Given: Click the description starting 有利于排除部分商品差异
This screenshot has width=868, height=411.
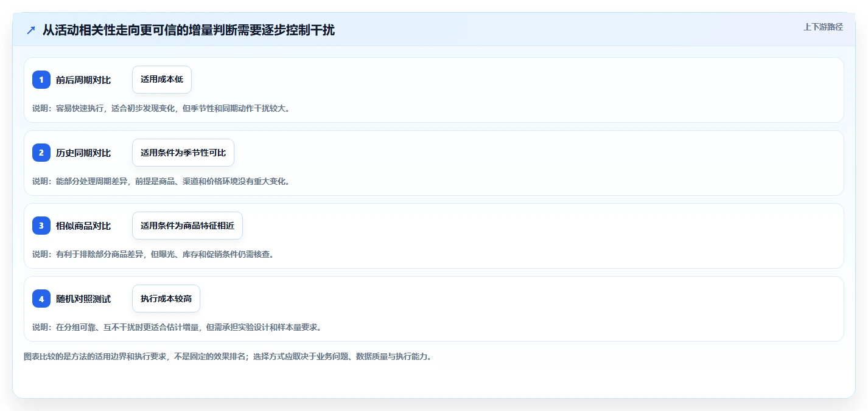Looking at the screenshot, I should (155, 254).
